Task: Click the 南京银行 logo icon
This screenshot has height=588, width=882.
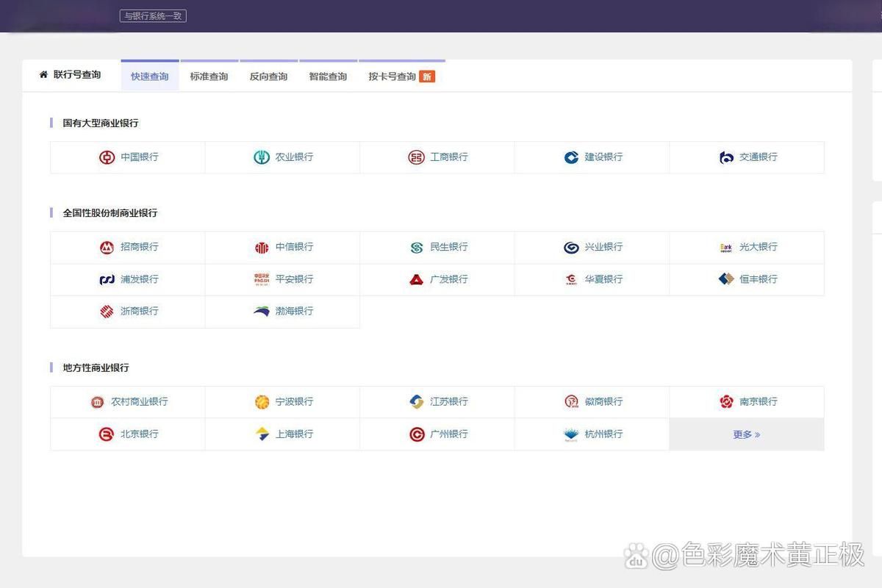Action: [726, 402]
